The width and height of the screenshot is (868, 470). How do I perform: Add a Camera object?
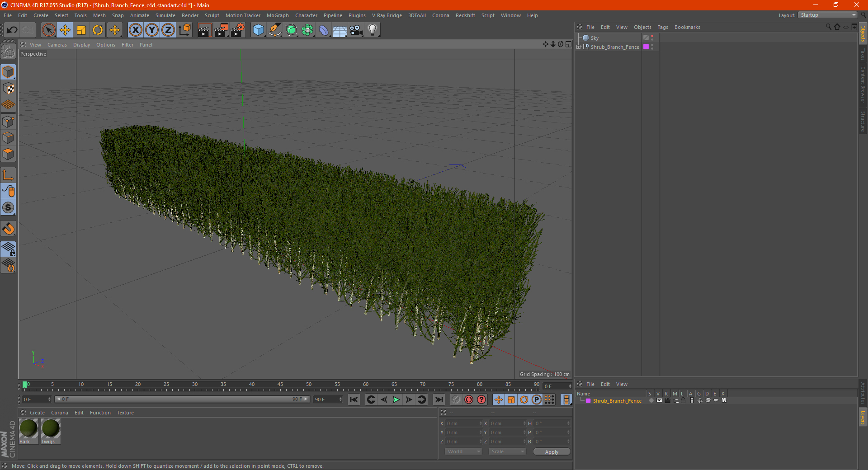click(x=356, y=30)
